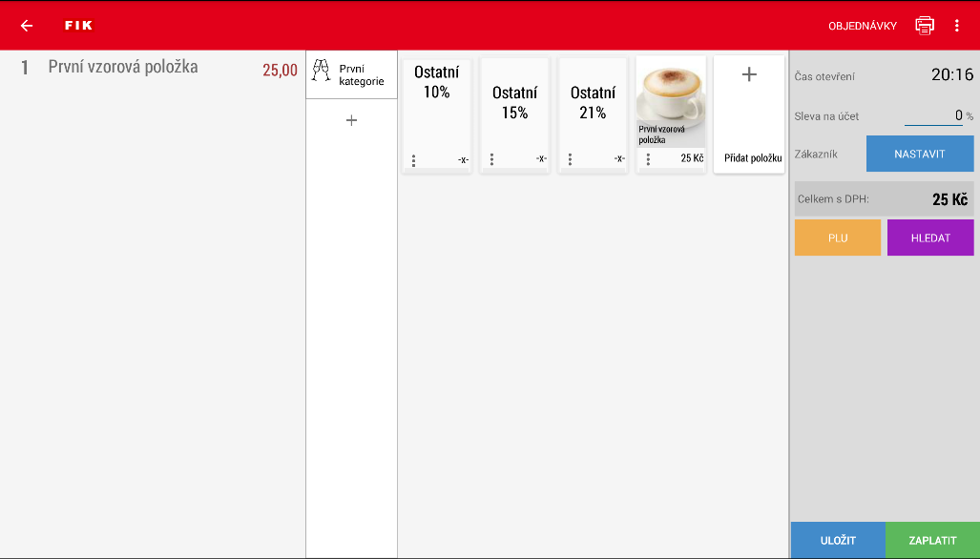The width and height of the screenshot is (980, 559).
Task: Click the purple HLEDAT button
Action: point(929,238)
